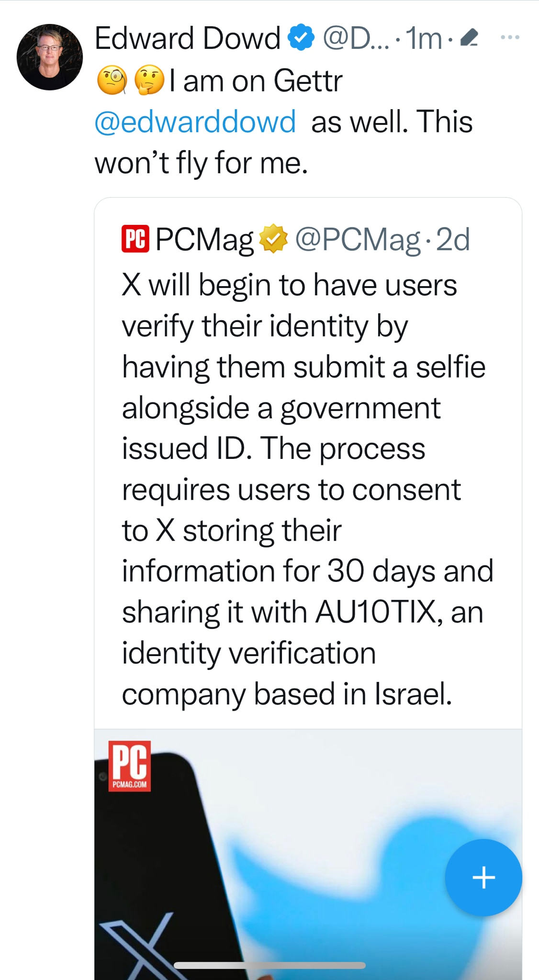This screenshot has width=539, height=980.
Task: Tap the @PCMag handle
Action: click(358, 239)
